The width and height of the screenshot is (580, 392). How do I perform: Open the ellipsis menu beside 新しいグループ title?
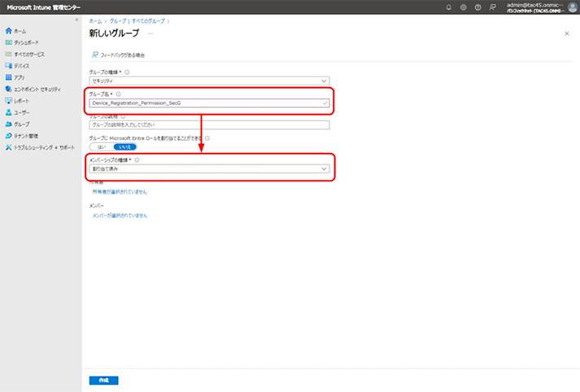pos(150,33)
